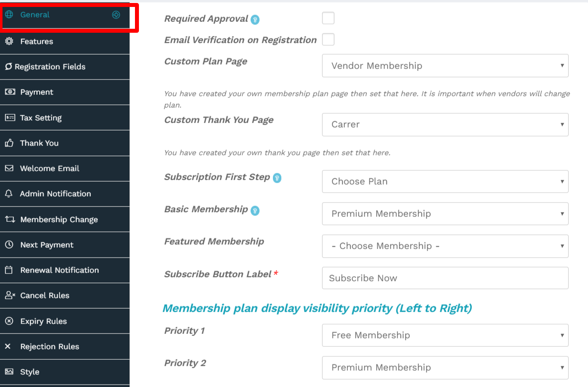Select the Style settings tab
Screen dimensions: 588x387
coord(30,372)
